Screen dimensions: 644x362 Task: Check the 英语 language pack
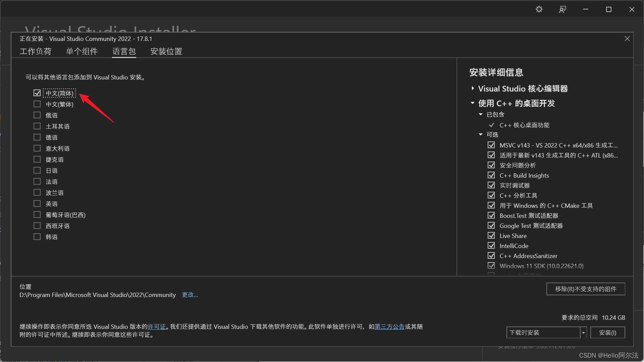pos(37,203)
